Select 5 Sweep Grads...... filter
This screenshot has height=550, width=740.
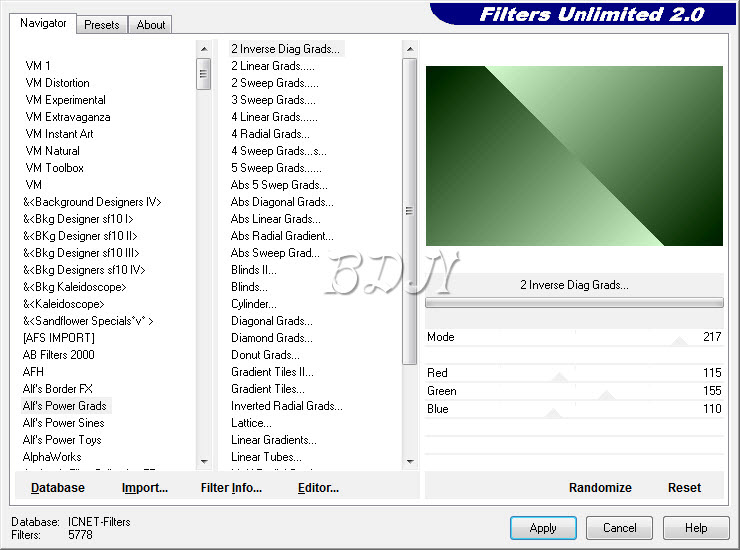tap(276, 168)
